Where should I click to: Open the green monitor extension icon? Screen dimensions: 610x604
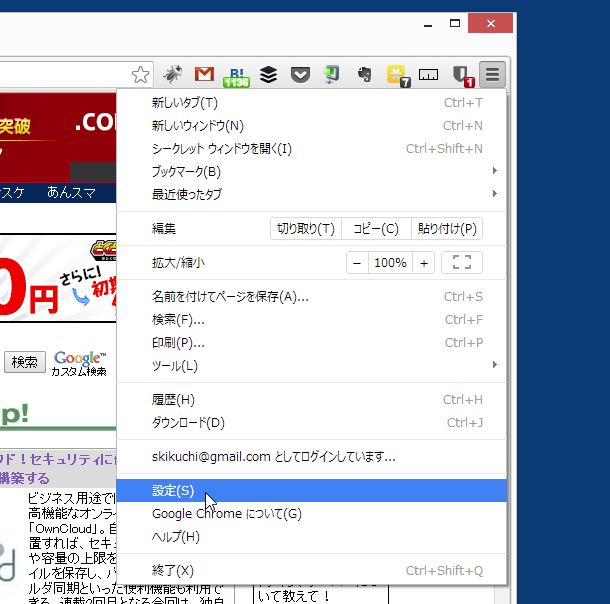tap(331, 74)
